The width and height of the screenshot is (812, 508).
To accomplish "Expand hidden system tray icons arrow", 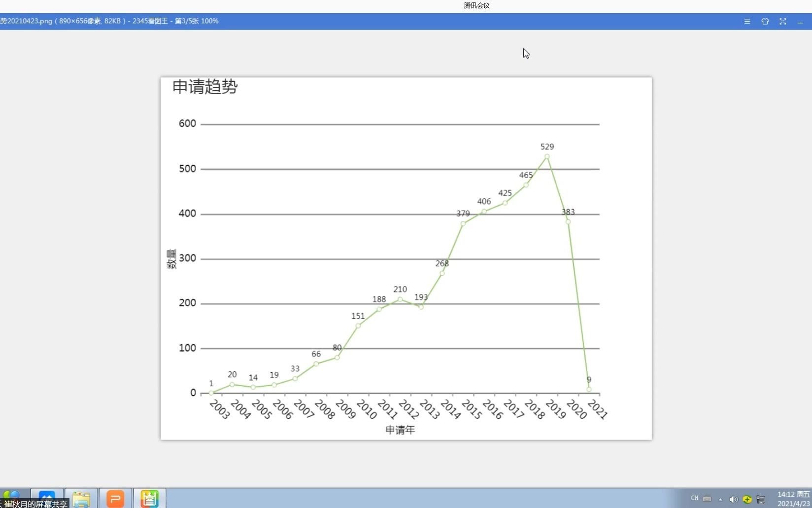I will point(720,499).
